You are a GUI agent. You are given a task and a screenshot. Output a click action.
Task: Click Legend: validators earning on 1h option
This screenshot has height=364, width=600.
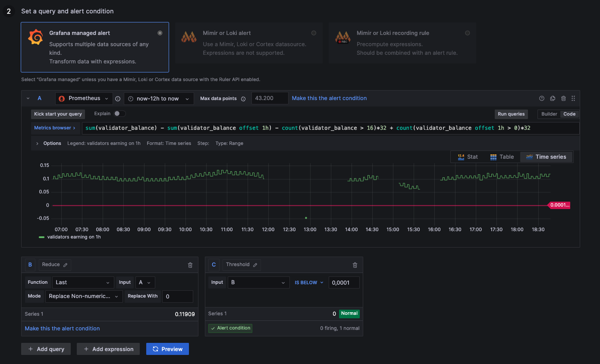tap(104, 143)
